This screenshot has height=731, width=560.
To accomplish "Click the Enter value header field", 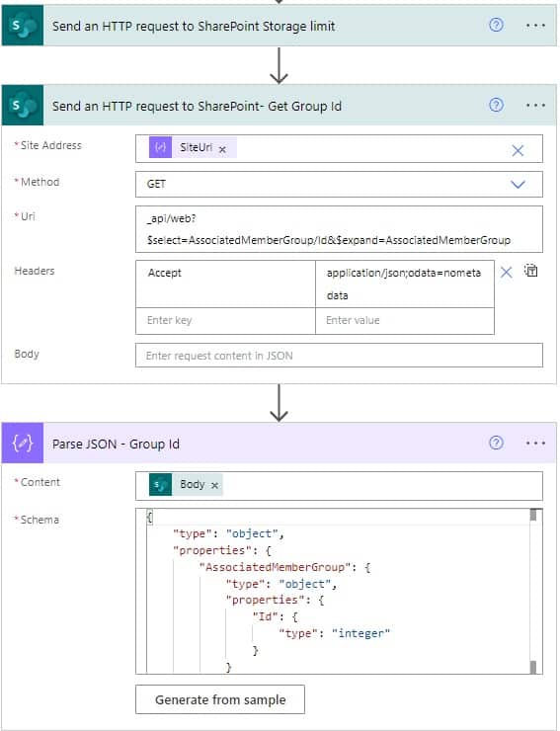I will click(x=404, y=321).
